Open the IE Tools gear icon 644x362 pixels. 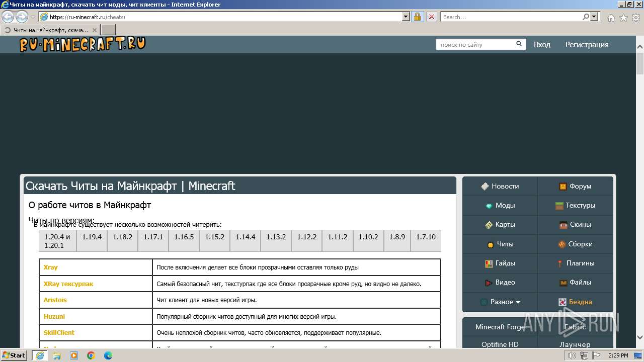tap(636, 18)
